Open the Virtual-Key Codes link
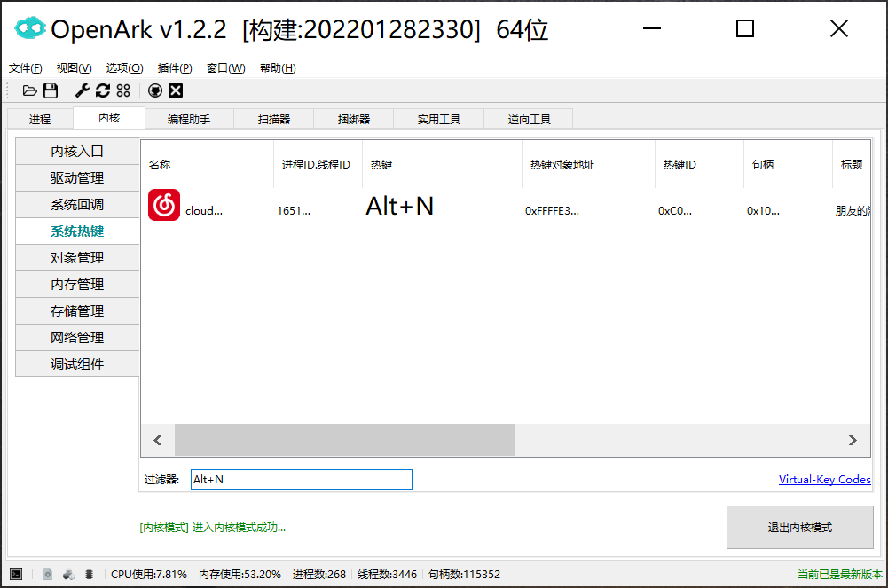Image resolution: width=888 pixels, height=588 pixels. click(x=824, y=480)
